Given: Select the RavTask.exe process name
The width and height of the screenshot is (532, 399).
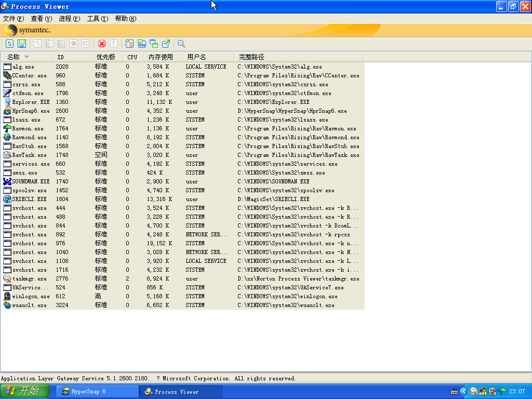Looking at the screenshot, I should [29, 155].
